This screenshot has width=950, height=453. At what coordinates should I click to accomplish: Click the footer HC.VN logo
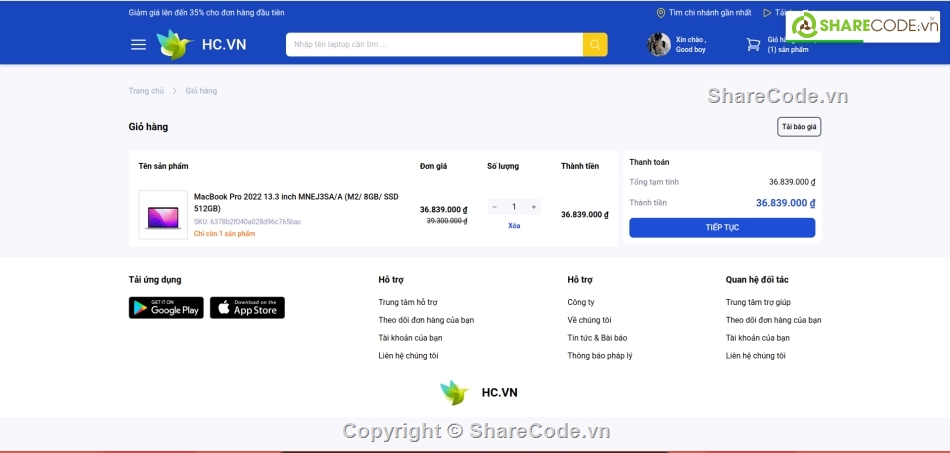click(478, 393)
